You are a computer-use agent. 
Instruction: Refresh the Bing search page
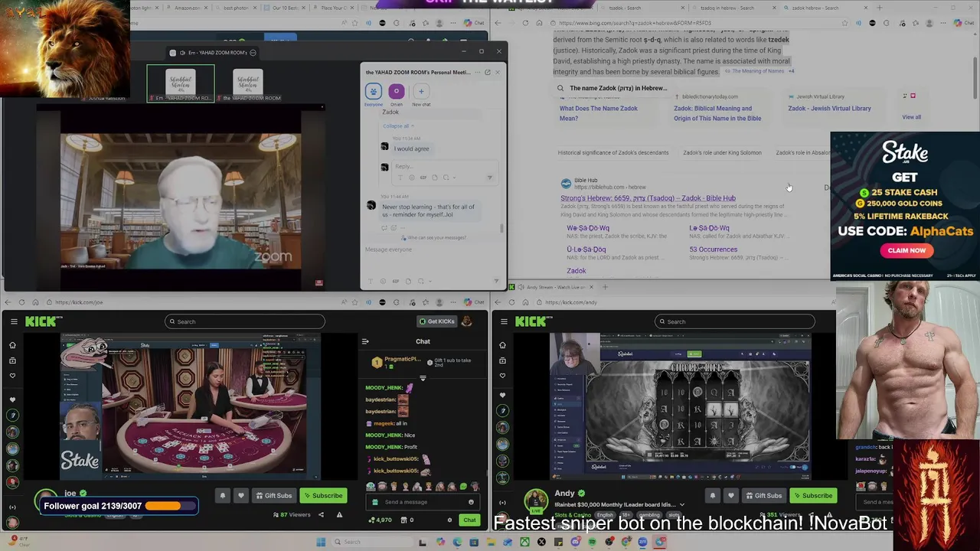tap(525, 23)
